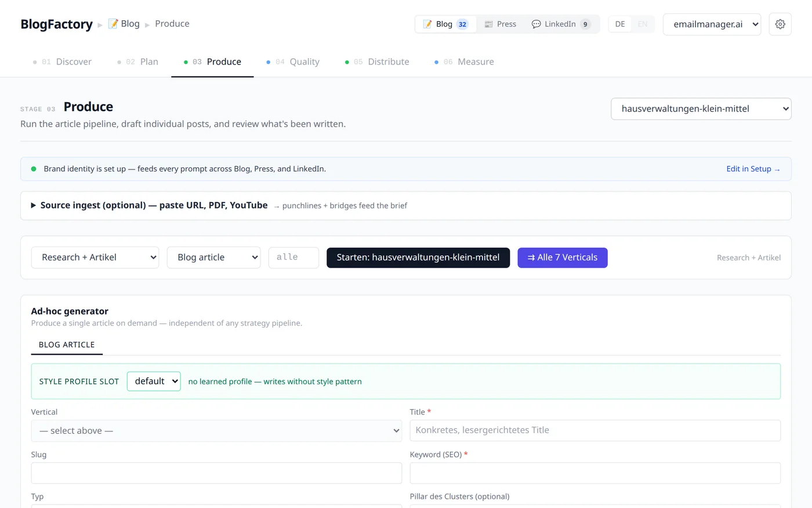
Task: Open the Blog article type dropdown
Action: (x=214, y=258)
